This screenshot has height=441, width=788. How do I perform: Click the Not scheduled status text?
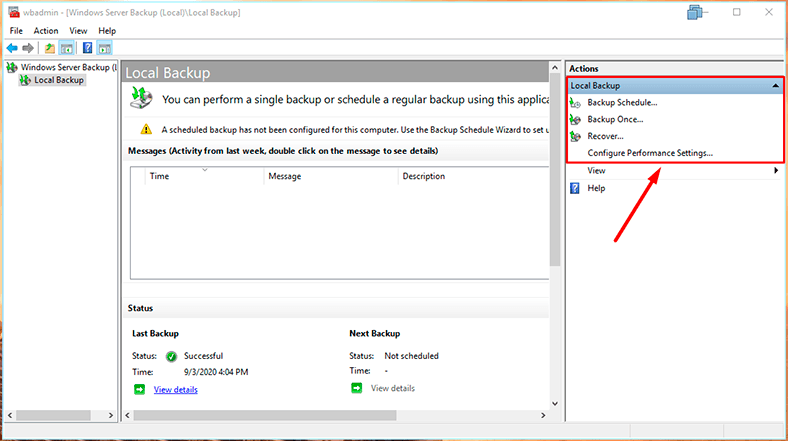coord(412,356)
